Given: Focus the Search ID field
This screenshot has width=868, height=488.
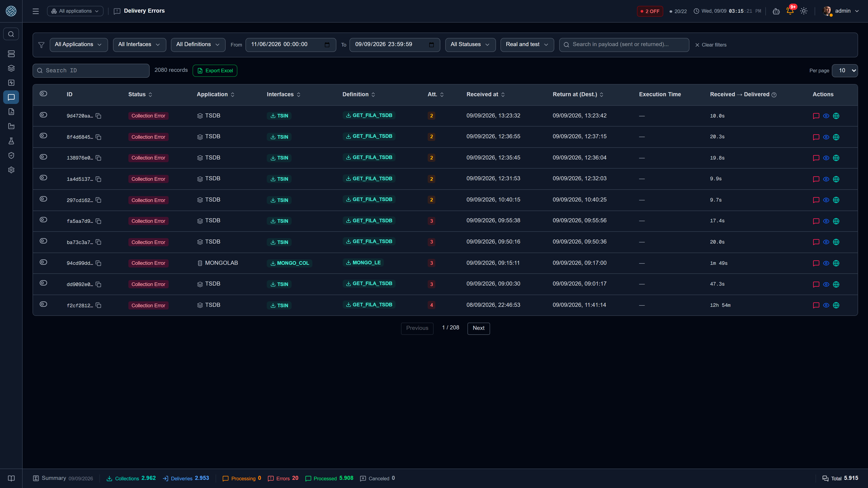Looking at the screenshot, I should (91, 71).
